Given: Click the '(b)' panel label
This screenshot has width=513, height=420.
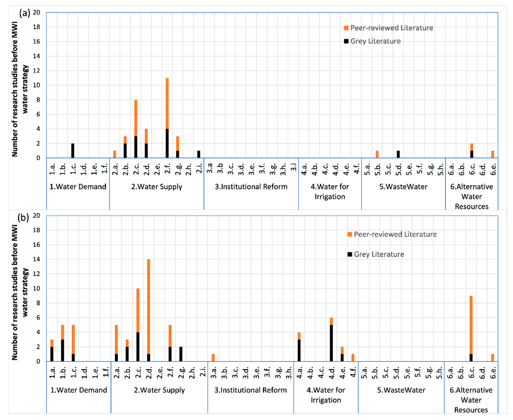Looking at the screenshot, I should [x=23, y=218].
